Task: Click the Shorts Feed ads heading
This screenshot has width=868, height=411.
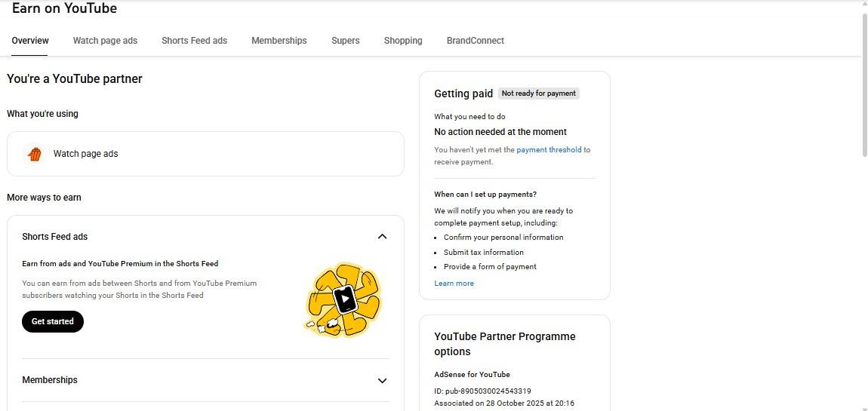Action: (x=55, y=237)
